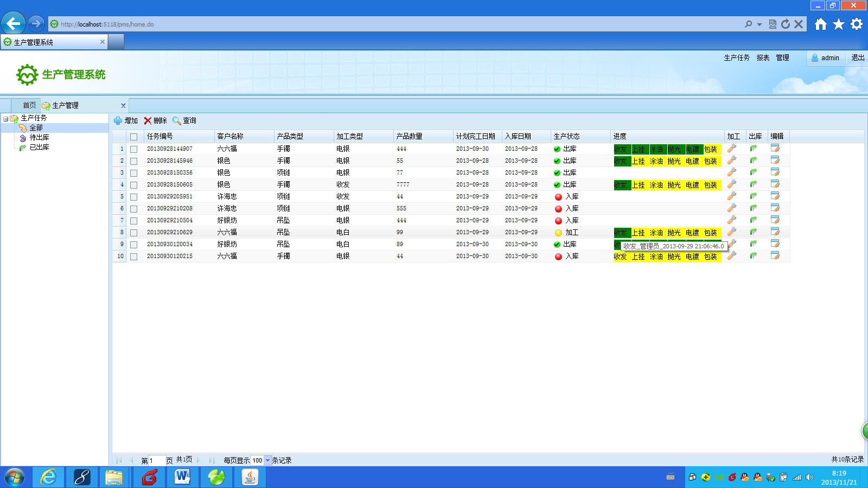Image resolution: width=868 pixels, height=488 pixels.
Task: Click the 退出 logout link
Action: coord(858,57)
